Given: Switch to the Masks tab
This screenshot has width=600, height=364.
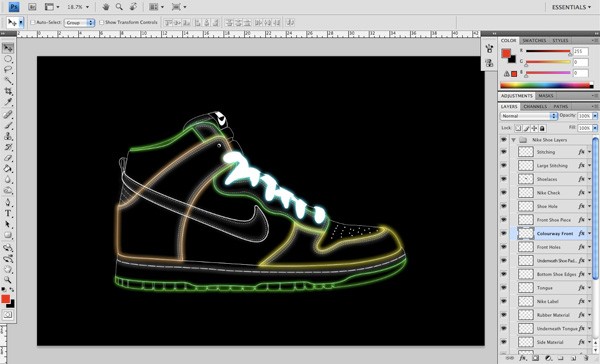Looking at the screenshot, I should pos(546,96).
